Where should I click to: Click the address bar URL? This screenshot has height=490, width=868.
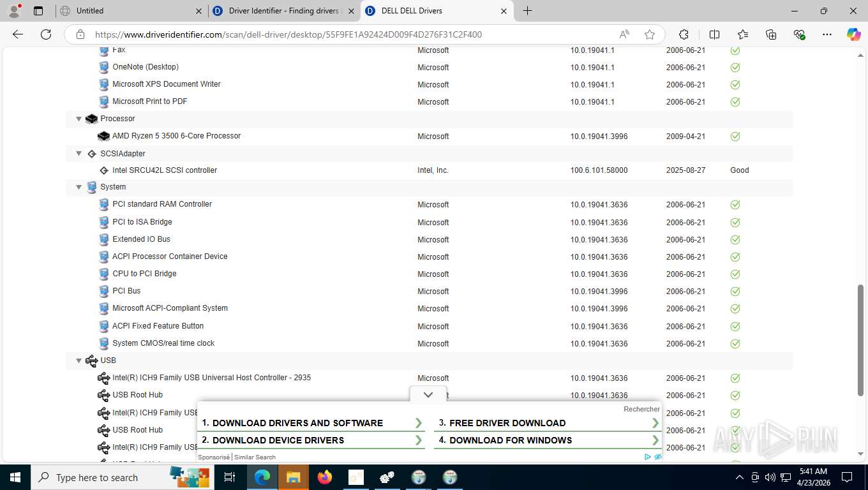[x=288, y=34]
